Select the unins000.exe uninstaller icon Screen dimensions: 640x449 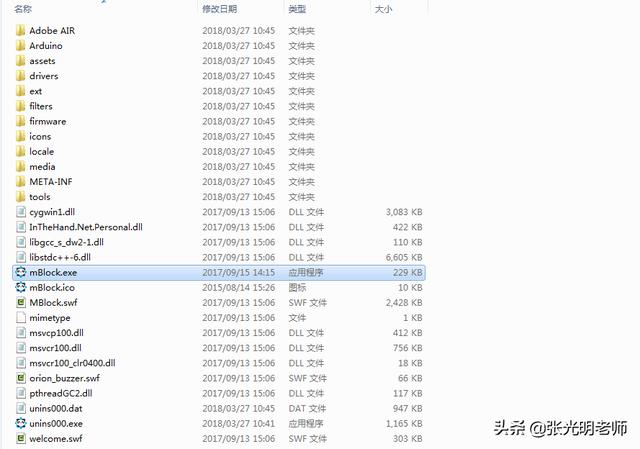point(20,423)
